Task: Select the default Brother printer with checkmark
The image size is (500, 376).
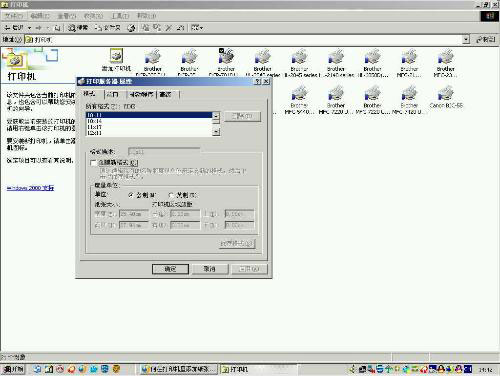Action: tap(226, 62)
